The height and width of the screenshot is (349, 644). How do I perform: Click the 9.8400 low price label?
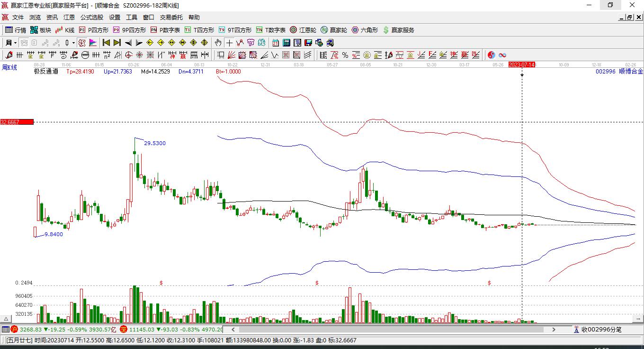[54, 234]
